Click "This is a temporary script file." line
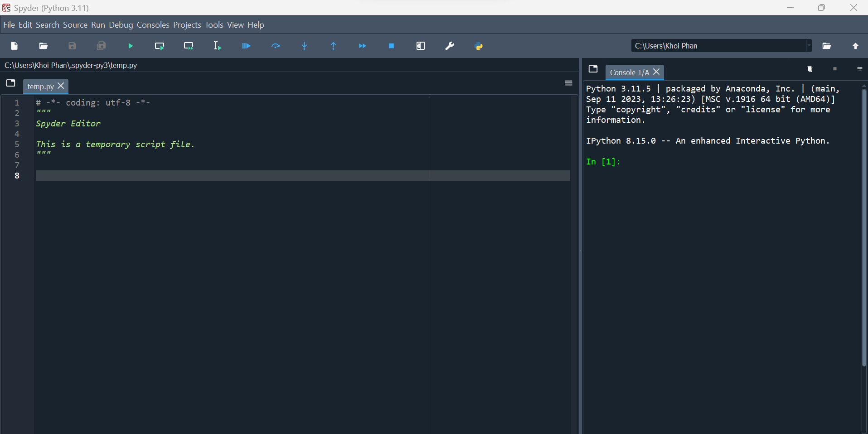This screenshot has width=868, height=434. click(x=115, y=145)
